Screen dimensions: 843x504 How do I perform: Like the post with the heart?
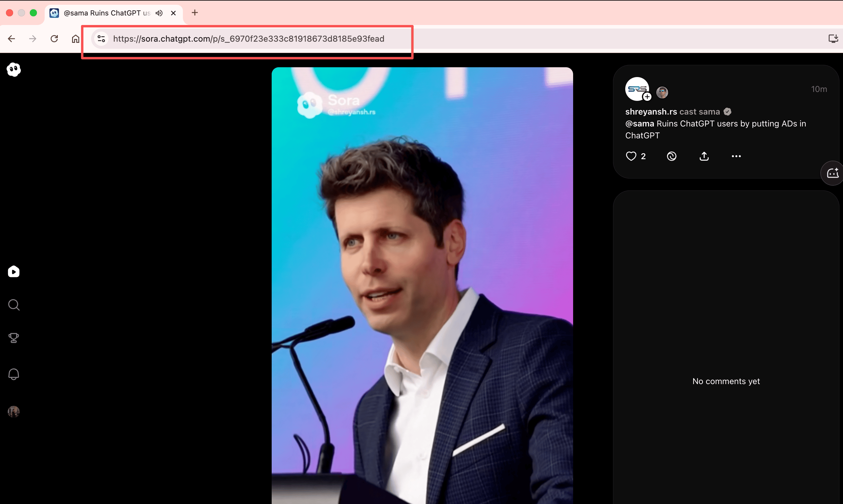[x=631, y=156]
